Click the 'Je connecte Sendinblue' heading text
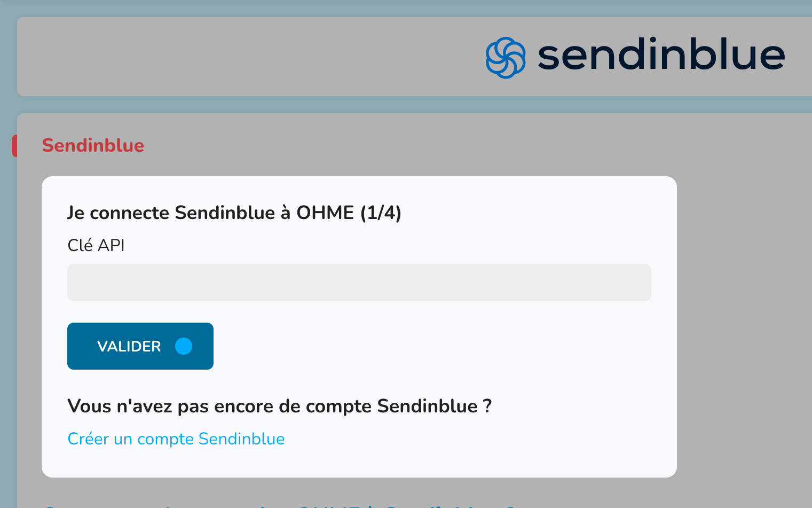This screenshot has height=508, width=812. click(171, 213)
